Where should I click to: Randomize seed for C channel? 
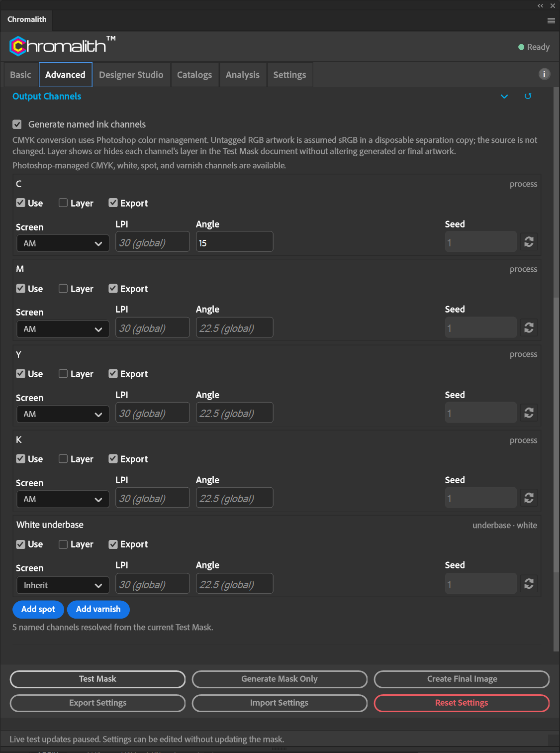[x=529, y=242]
